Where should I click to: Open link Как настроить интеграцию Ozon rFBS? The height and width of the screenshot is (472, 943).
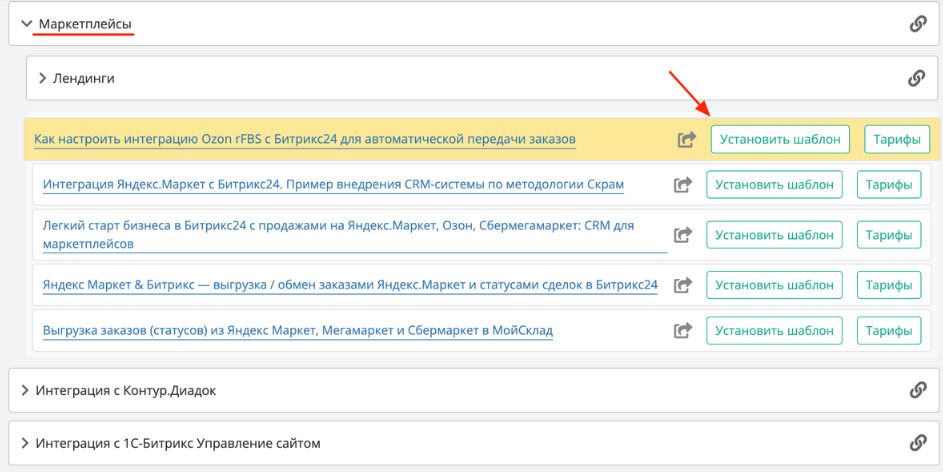(304, 139)
